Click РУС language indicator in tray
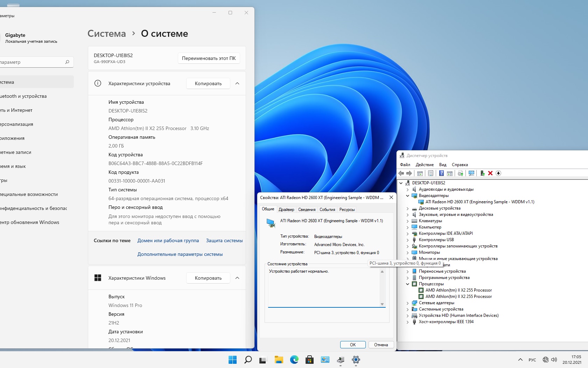 click(x=532, y=360)
